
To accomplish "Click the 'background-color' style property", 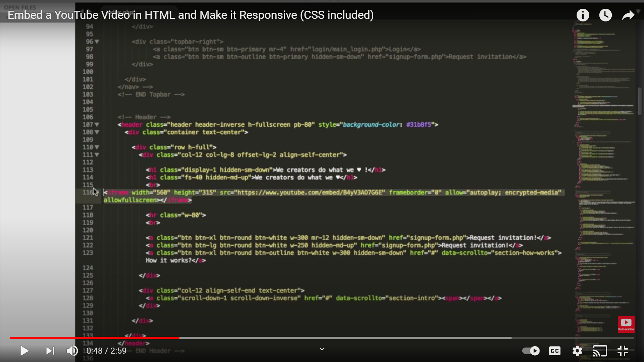I will (371, 125).
